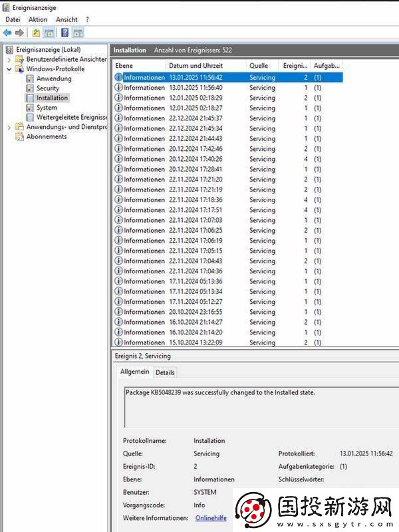Select event row dated 16.10.2024 21:14:20
The image size is (399, 532).
pyautogui.click(x=228, y=332)
